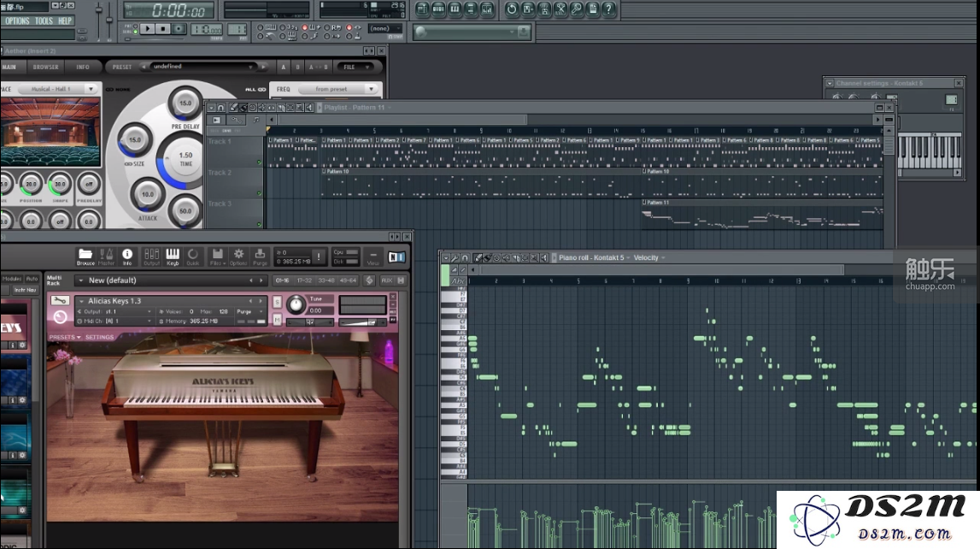Viewport: 980px width, 549px height.
Task: Select preset slot B in Aether
Action: pos(297,67)
